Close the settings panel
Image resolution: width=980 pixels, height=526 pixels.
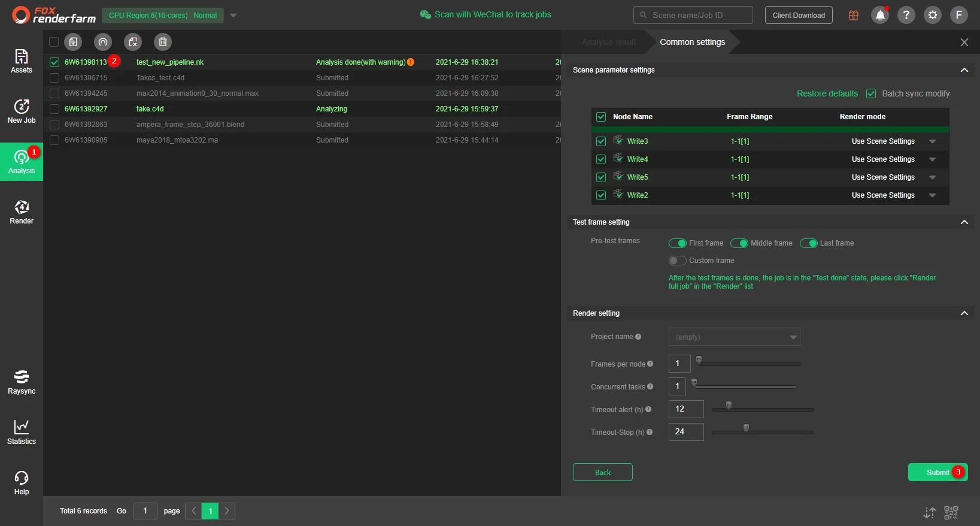click(964, 42)
